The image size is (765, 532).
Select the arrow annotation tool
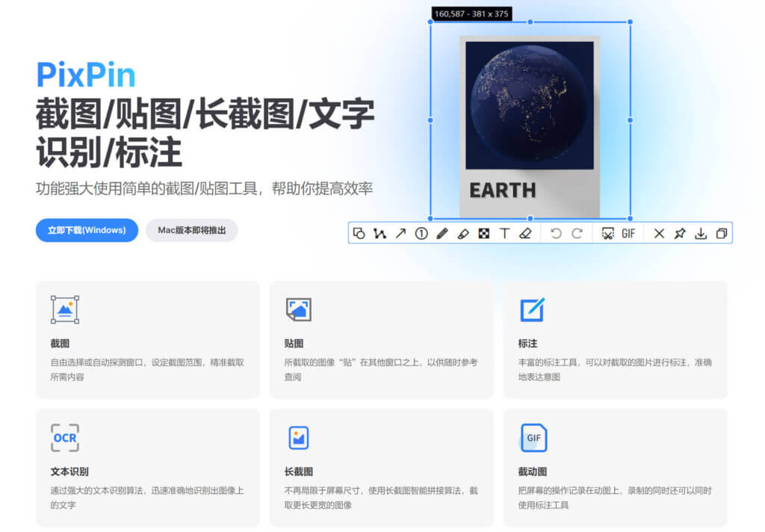[401, 233]
